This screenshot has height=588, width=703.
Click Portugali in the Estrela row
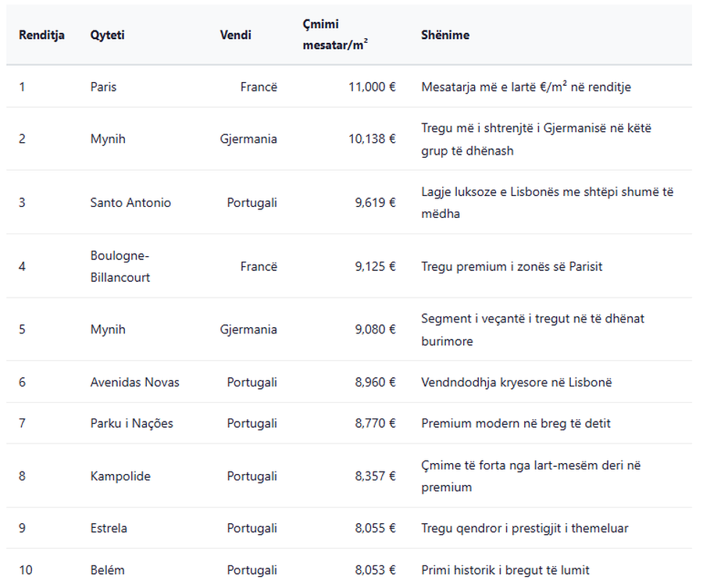[x=252, y=528]
